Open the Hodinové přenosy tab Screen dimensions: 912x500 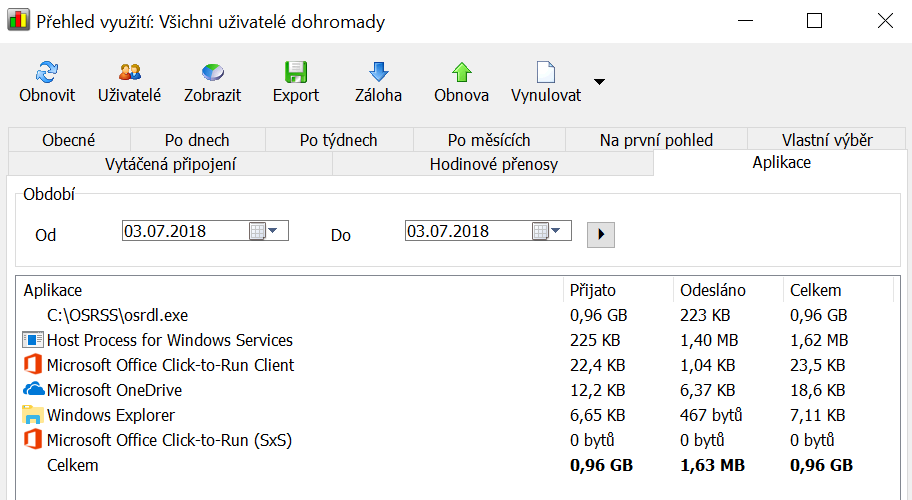click(x=493, y=164)
